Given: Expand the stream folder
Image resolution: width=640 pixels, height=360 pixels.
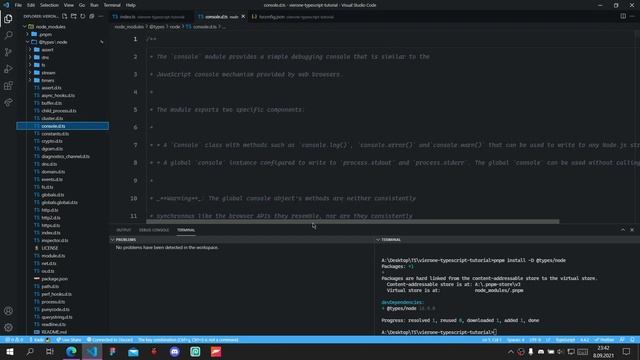Looking at the screenshot, I should [30, 73].
